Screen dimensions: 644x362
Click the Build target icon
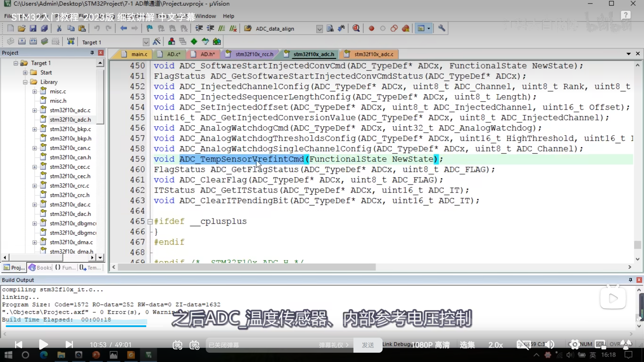tap(22, 41)
